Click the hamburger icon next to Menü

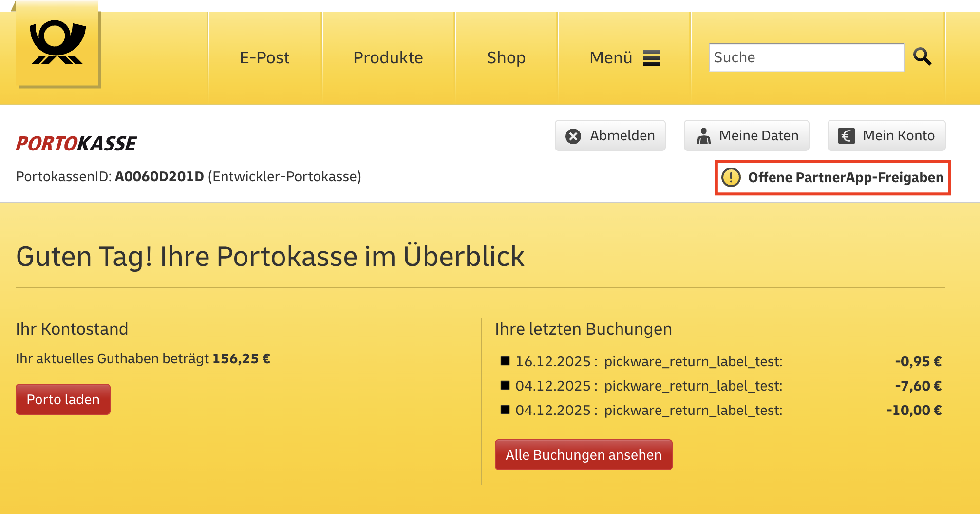point(651,58)
